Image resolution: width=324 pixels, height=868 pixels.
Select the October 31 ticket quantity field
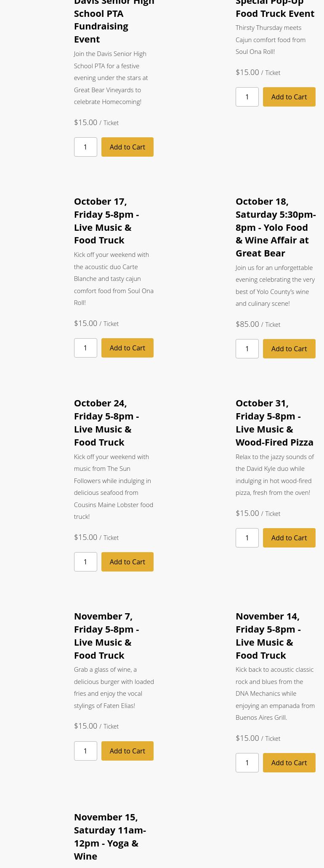(247, 538)
